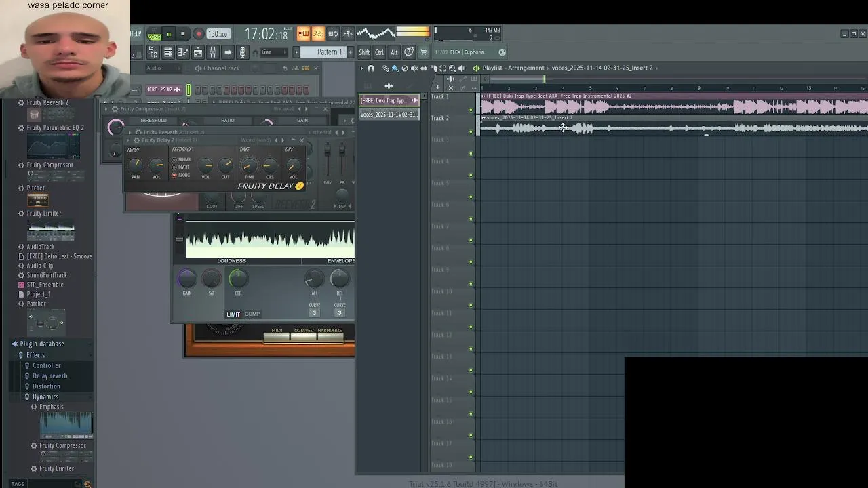Viewport: 868px width, 488px height.
Task: Open the Line snap dropdown
Action: click(274, 52)
